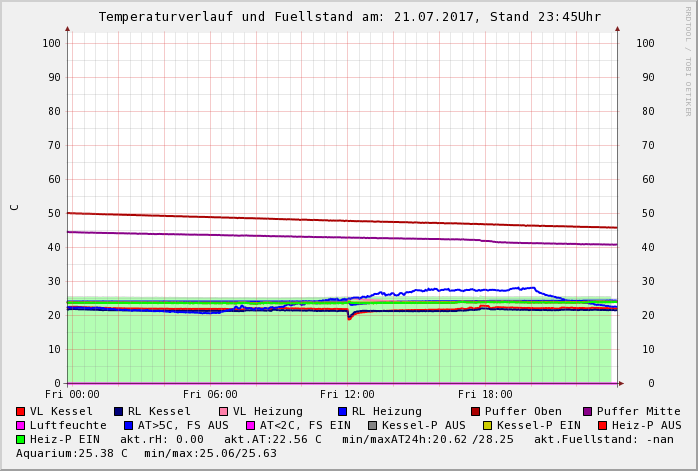Click the Puffer Oben legend color box

click(x=475, y=412)
